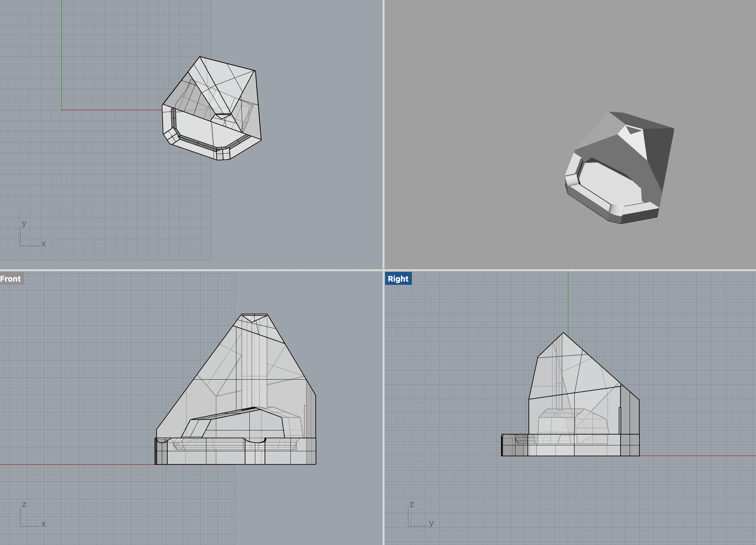Screen dimensions: 756x545
Task: Select the shaded model in perspective view
Action: pyautogui.click(x=619, y=168)
